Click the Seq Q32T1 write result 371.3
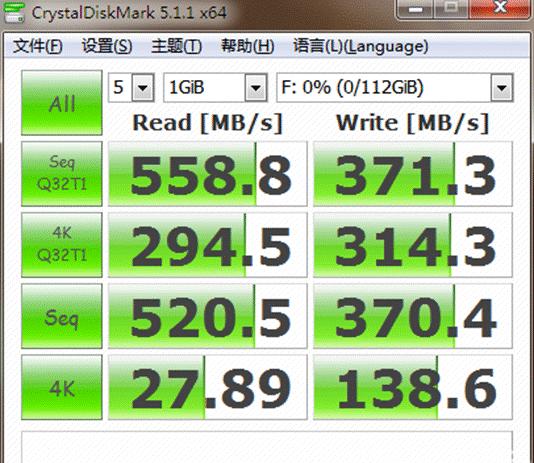The height and width of the screenshot is (463, 534). click(413, 174)
